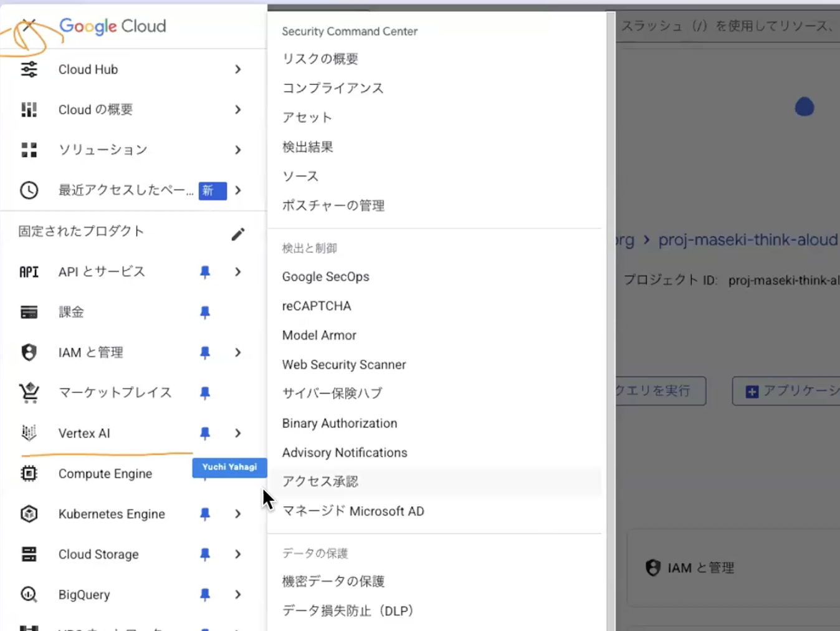Screen dimensions: 840x631
Task: Click the Cloud Hub sliders icon
Action: (29, 69)
